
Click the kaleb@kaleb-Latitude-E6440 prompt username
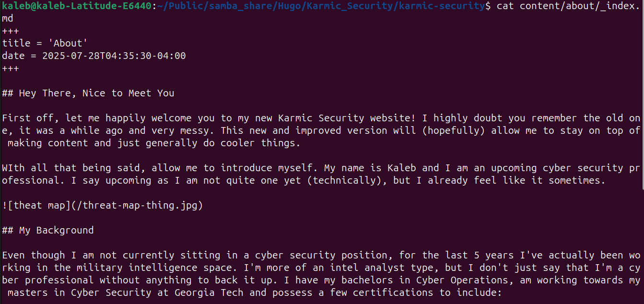point(77,6)
